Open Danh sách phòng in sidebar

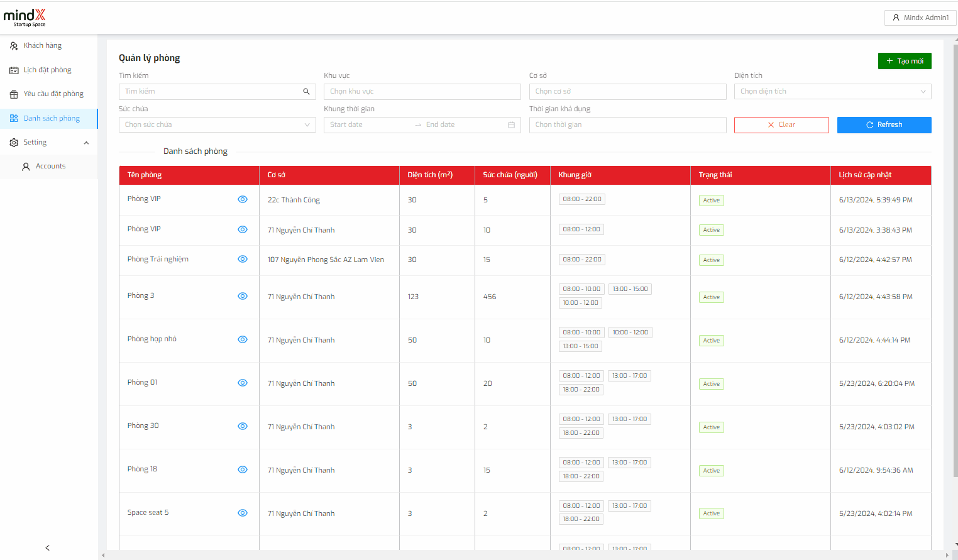click(52, 118)
